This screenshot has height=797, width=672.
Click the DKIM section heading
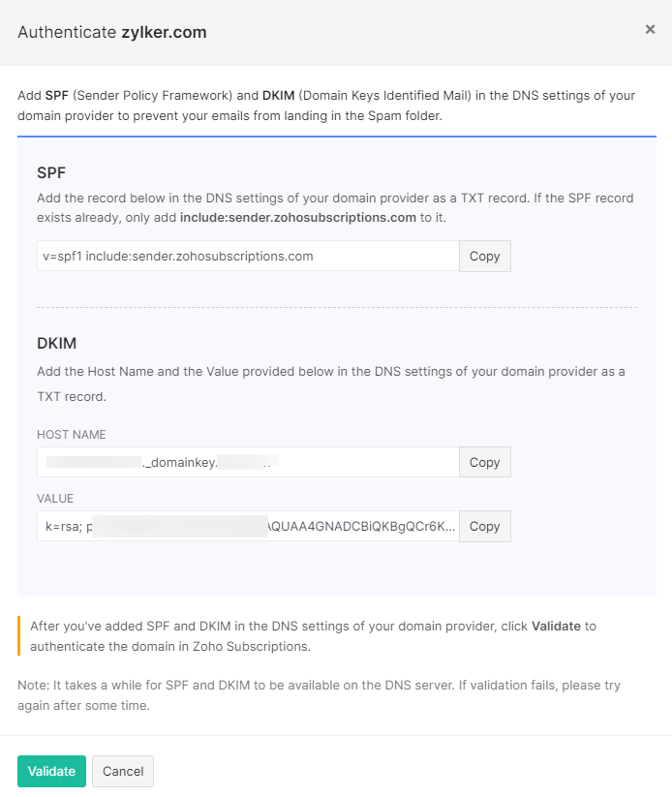pyautogui.click(x=56, y=343)
